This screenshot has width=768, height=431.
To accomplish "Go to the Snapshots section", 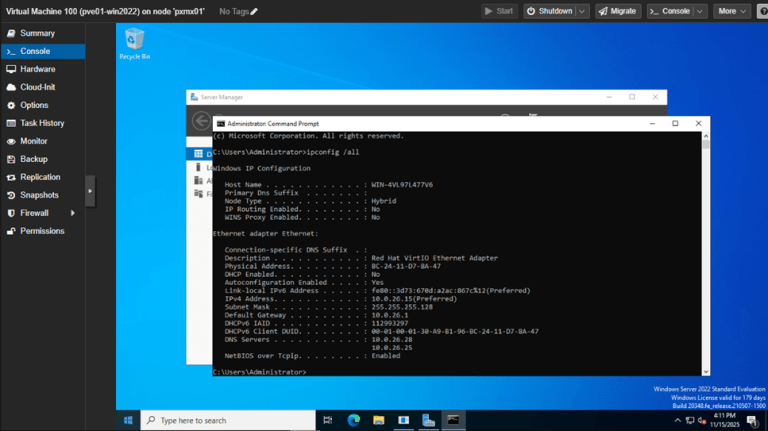I will pyautogui.click(x=39, y=195).
